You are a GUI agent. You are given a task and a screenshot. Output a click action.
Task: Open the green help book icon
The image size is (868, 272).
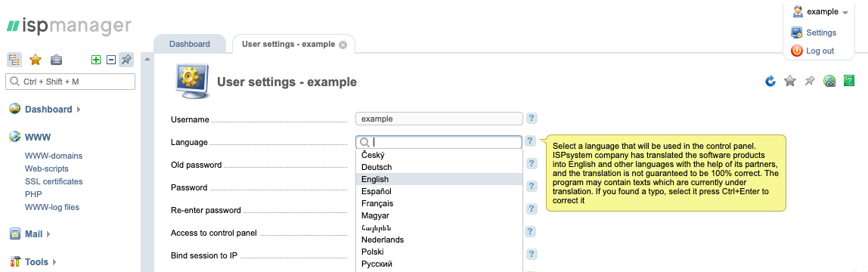(848, 82)
